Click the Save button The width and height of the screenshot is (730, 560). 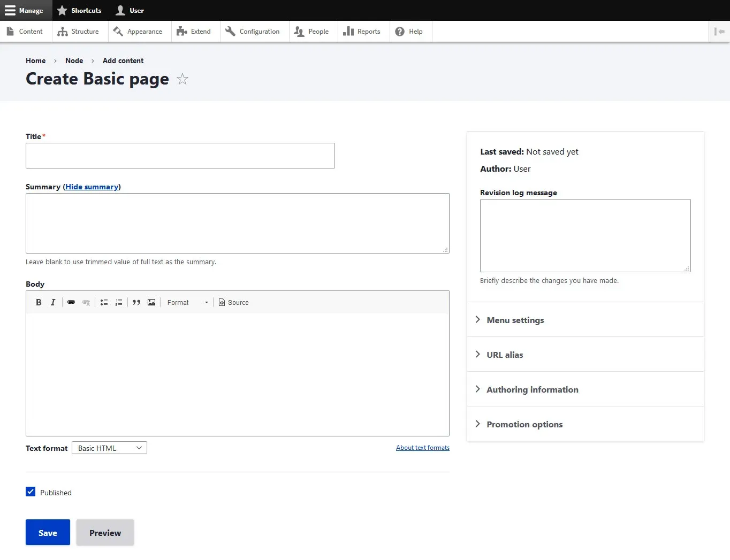pos(48,532)
